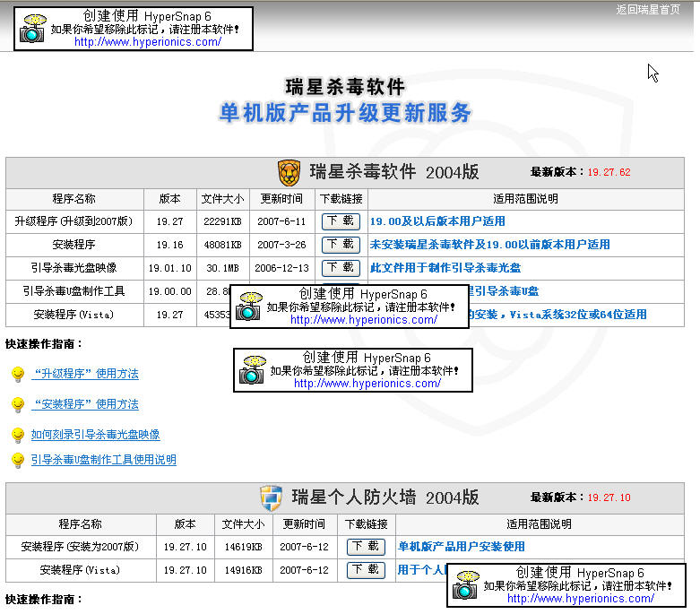Image resolution: width=700 pixels, height=614 pixels.
Task: Select firewall file size 14916KB
Action: coord(243,570)
